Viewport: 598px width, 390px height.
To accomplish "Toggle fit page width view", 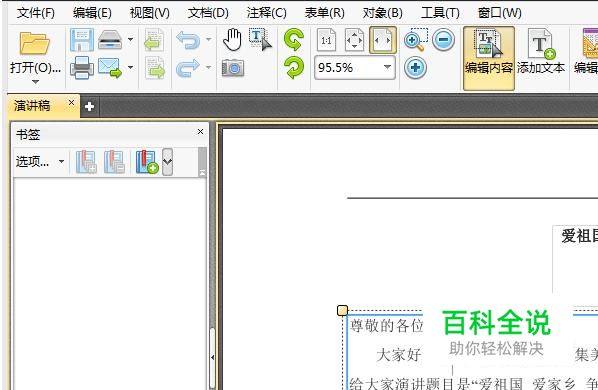I will (383, 40).
